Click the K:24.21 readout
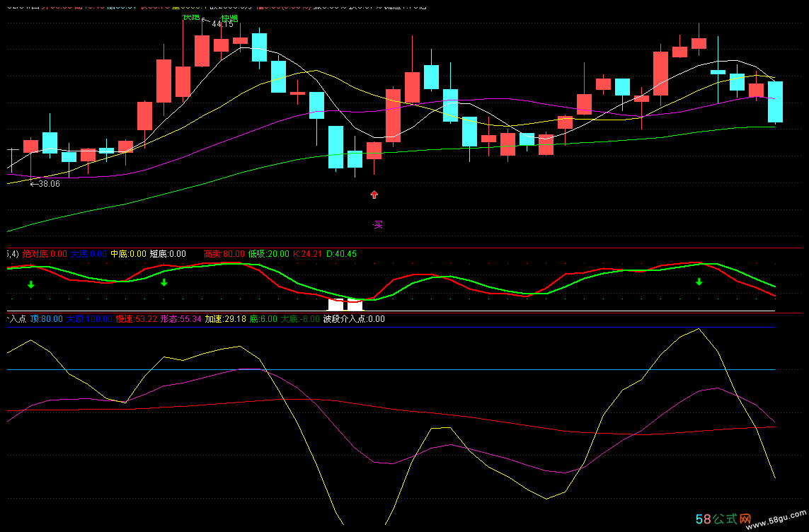 [307, 253]
